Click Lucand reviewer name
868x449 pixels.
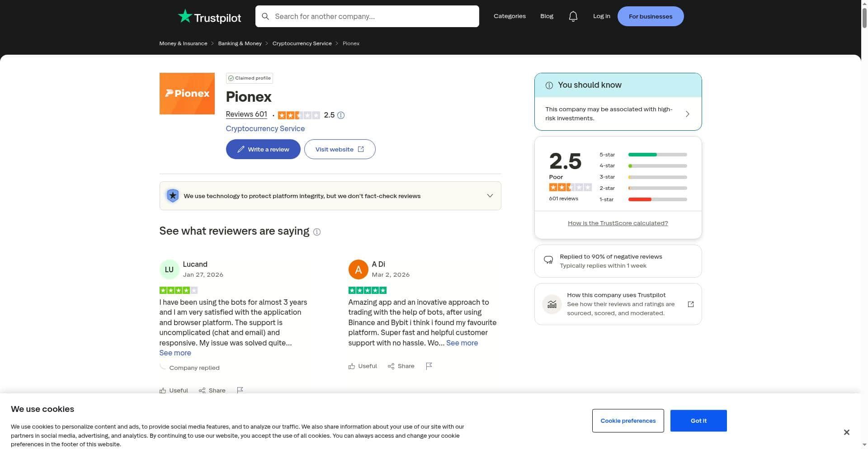point(195,265)
